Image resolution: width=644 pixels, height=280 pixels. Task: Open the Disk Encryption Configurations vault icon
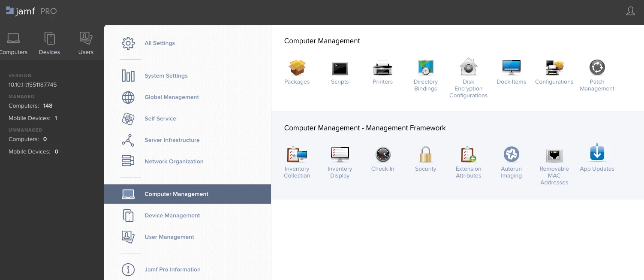(x=468, y=67)
